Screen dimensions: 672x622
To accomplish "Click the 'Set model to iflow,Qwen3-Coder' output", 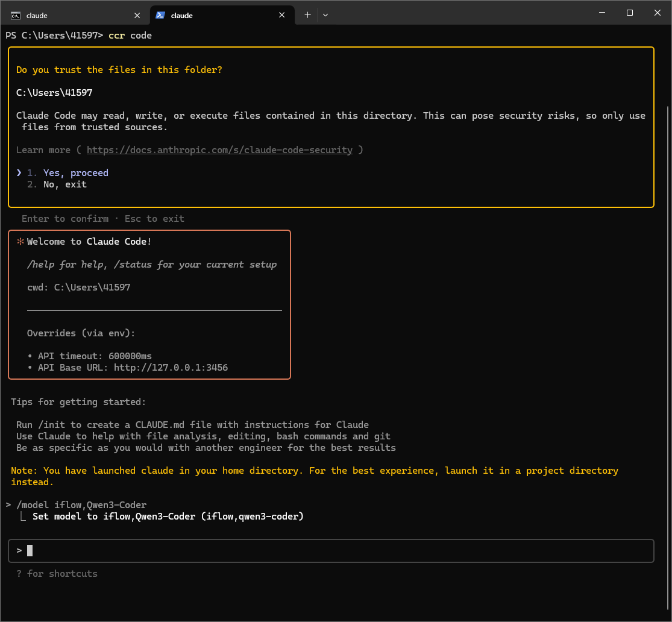I will (168, 517).
